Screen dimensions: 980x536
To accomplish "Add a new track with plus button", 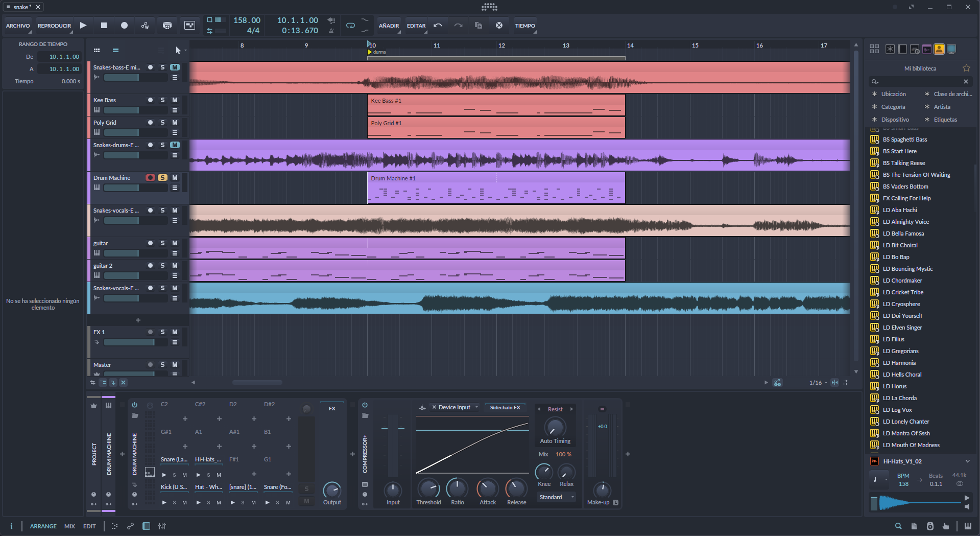I will pyautogui.click(x=138, y=320).
